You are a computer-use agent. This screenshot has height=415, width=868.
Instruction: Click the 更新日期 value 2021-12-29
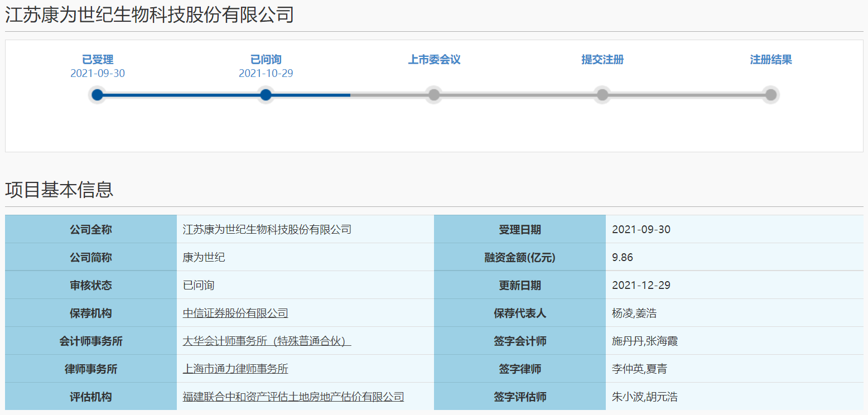pos(641,286)
